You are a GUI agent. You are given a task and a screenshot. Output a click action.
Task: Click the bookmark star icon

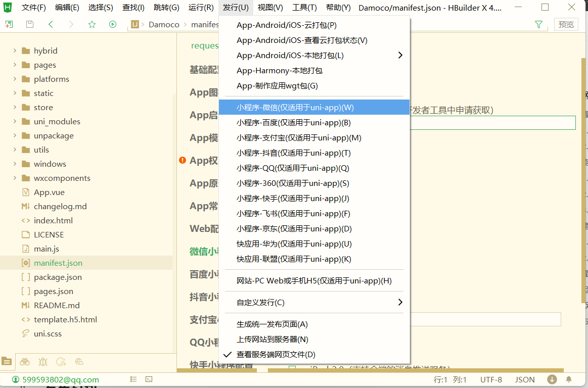92,24
